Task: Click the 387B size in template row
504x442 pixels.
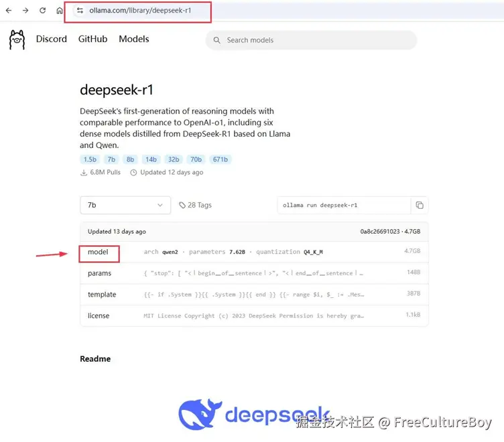Action: click(414, 293)
